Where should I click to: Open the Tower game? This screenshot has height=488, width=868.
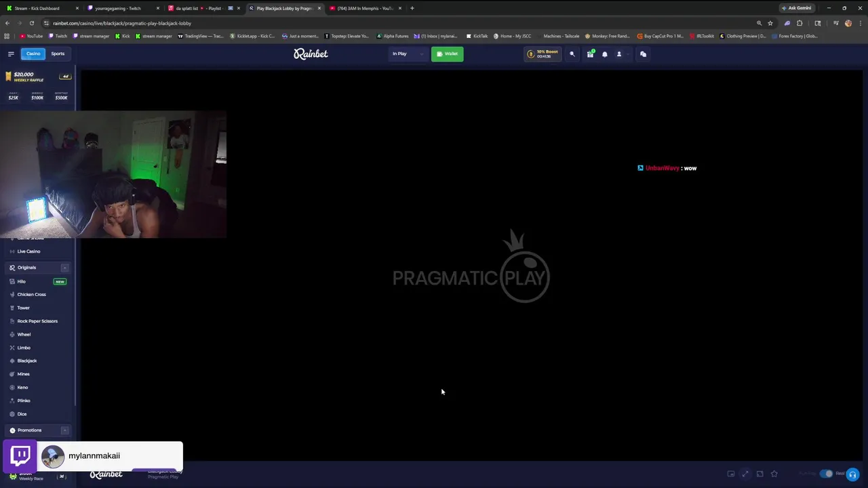(23, 308)
